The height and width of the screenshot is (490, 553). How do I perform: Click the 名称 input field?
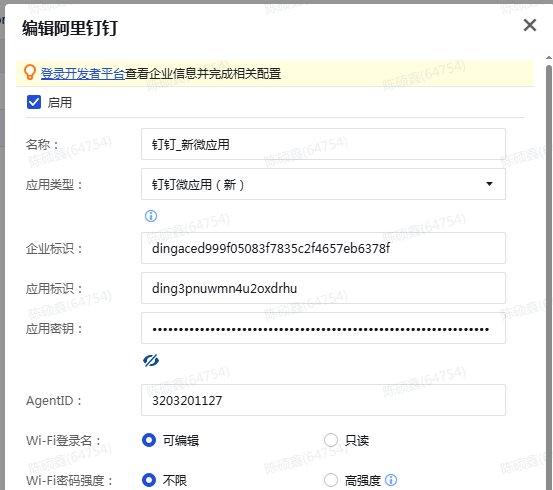coord(323,144)
